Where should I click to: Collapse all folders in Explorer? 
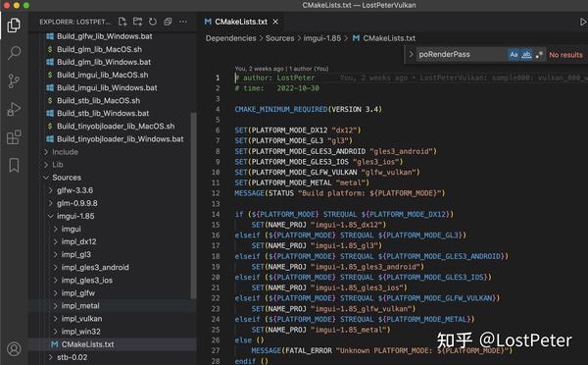(168, 22)
